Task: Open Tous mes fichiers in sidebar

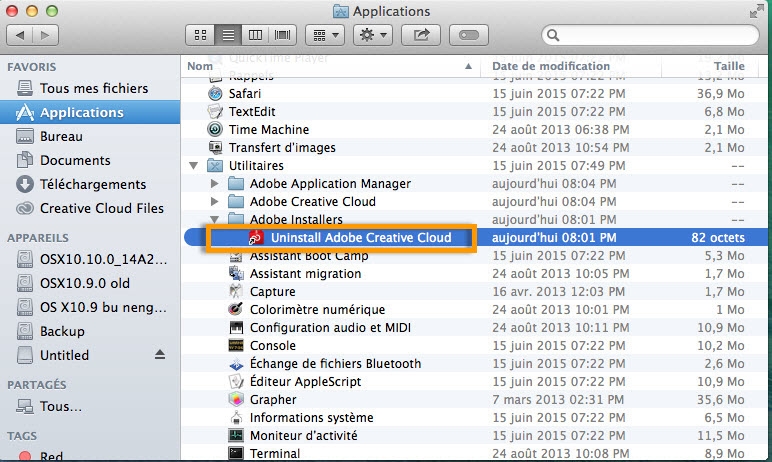Action: pos(90,88)
